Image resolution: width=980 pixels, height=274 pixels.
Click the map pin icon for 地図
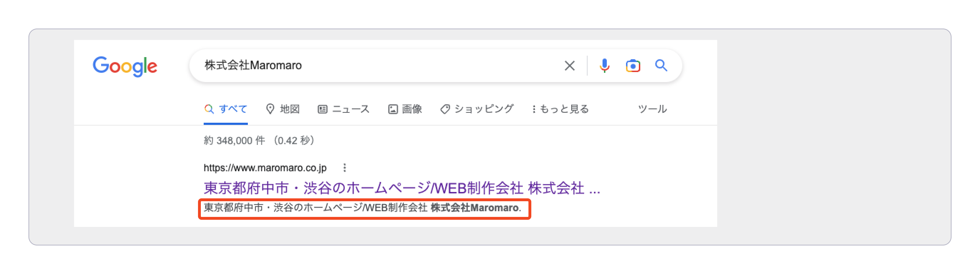coord(270,109)
